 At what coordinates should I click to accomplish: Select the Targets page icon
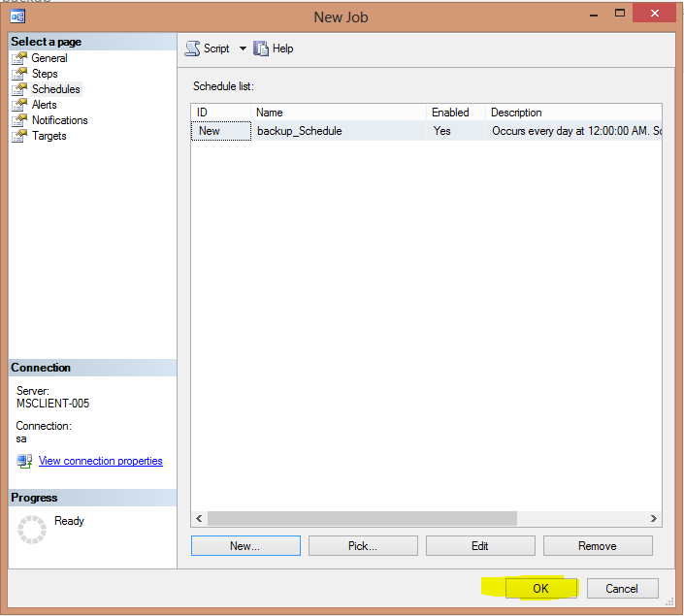pos(19,136)
